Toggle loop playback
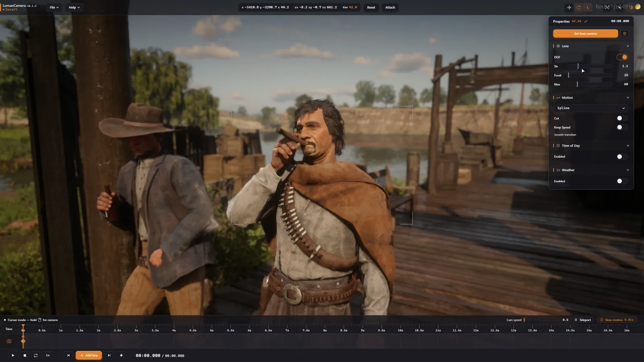 tap(36, 356)
